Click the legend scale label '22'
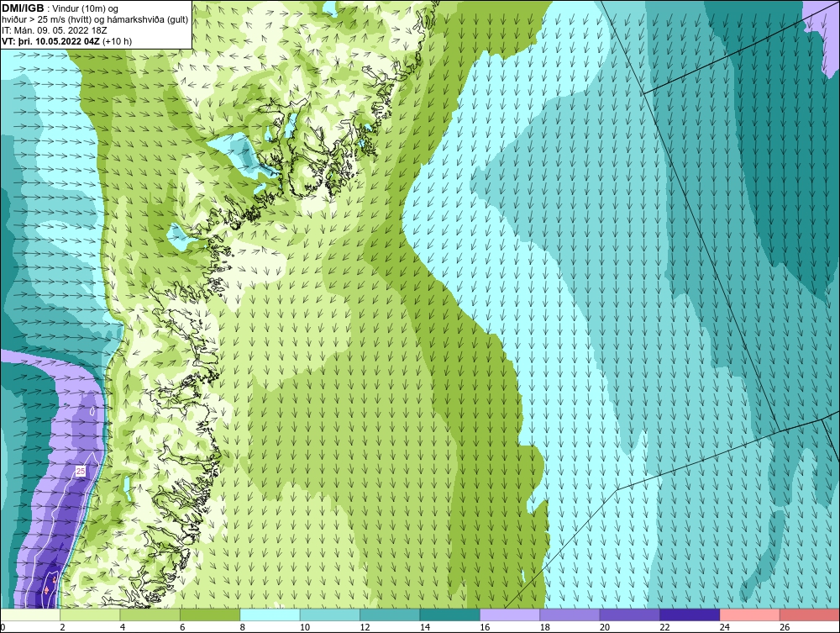The height and width of the screenshot is (633, 840). (664, 627)
